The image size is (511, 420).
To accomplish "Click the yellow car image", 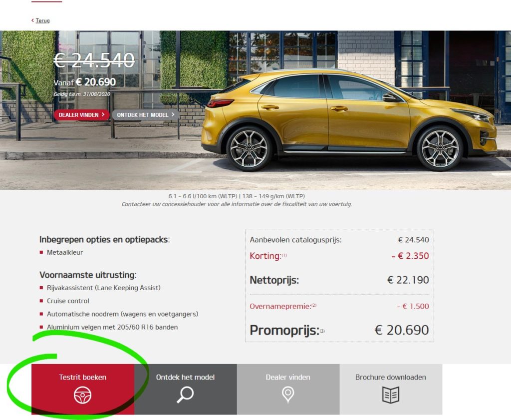I will [349, 120].
